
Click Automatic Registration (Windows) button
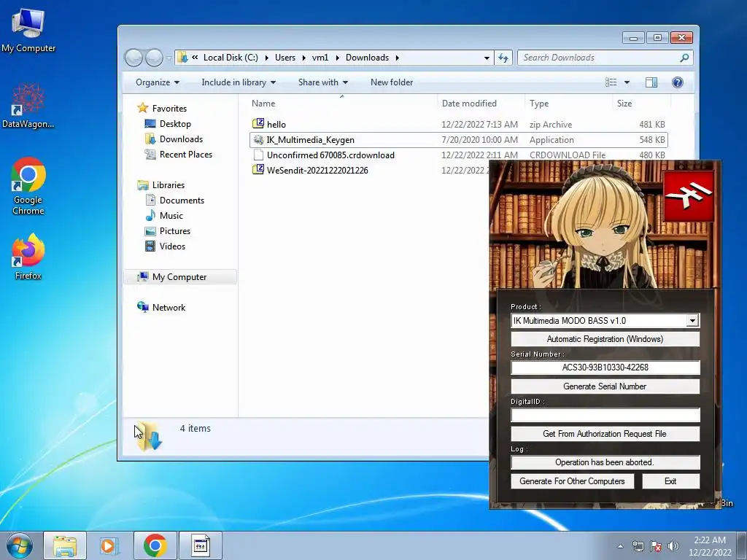tap(605, 339)
